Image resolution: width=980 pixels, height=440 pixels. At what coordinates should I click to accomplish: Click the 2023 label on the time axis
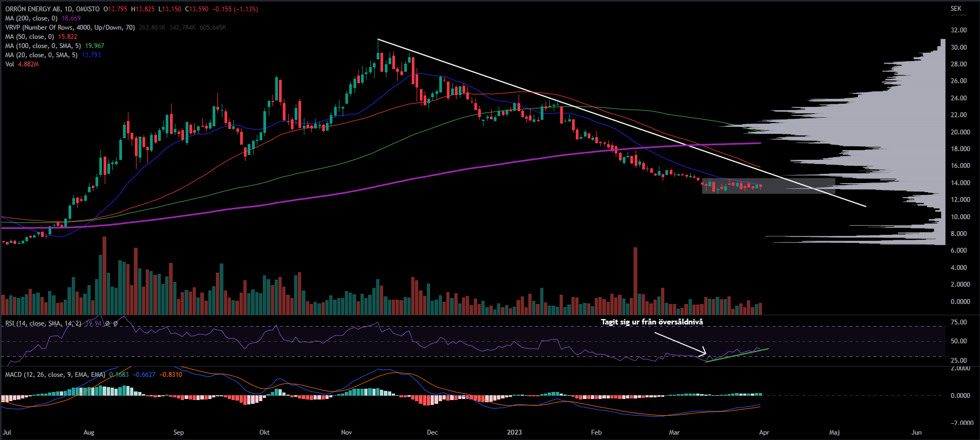[x=514, y=432]
